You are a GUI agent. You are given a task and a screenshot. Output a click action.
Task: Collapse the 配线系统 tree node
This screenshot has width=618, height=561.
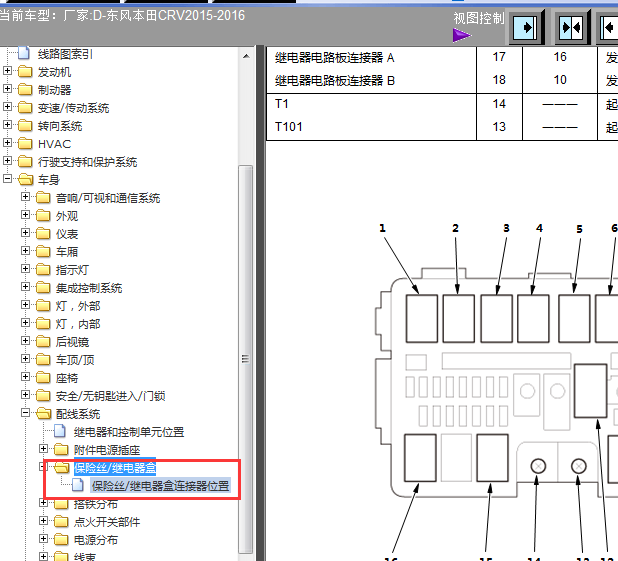[x=25, y=413]
